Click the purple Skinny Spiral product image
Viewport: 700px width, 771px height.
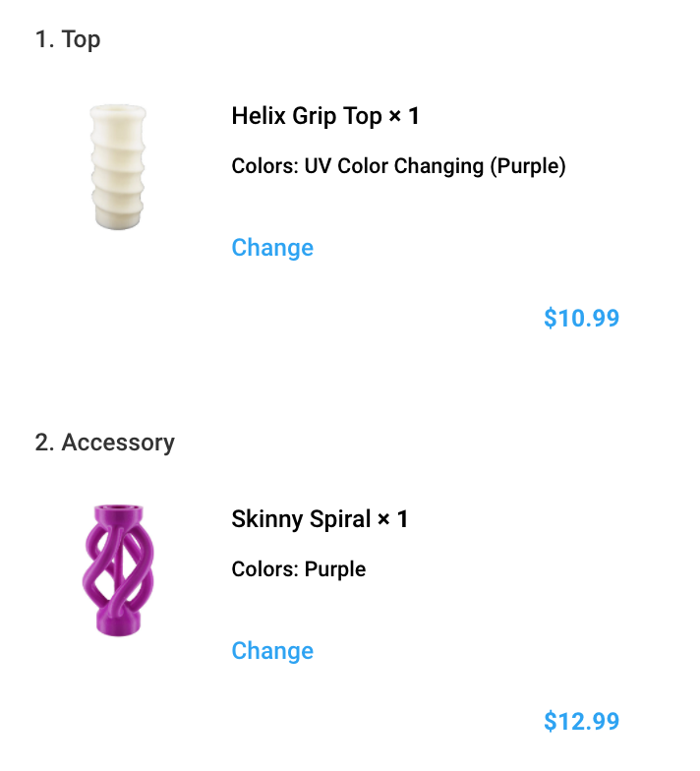click(x=118, y=570)
